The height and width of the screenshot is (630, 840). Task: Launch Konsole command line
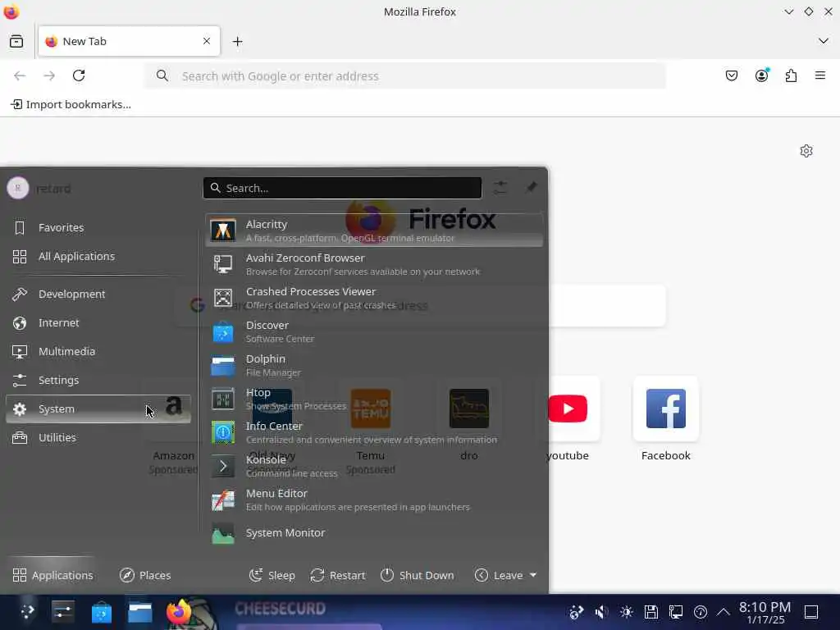click(x=374, y=466)
